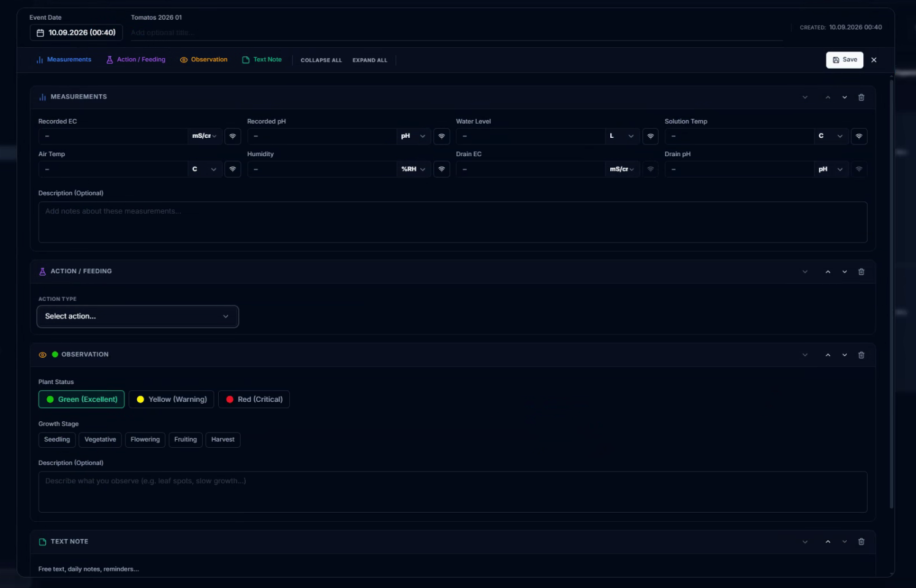
Task: Collapse the Measurements section chevron
Action: (805, 97)
